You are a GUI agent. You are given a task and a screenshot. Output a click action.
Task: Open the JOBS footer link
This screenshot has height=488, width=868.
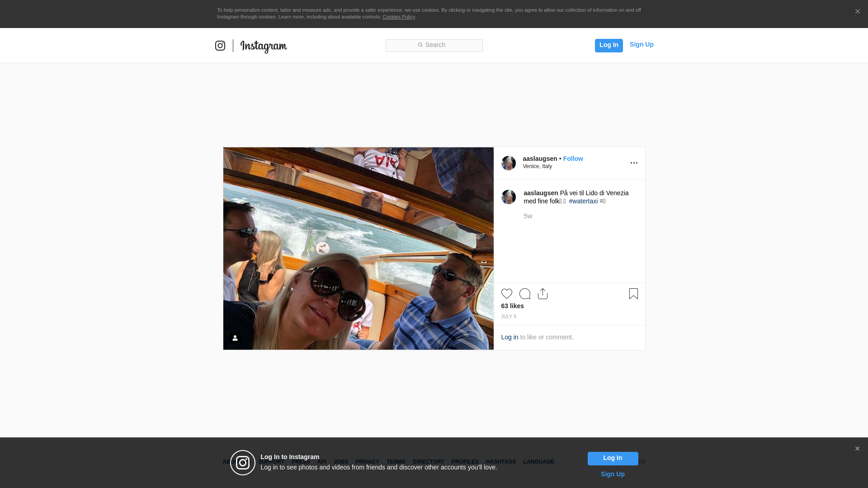point(341,462)
